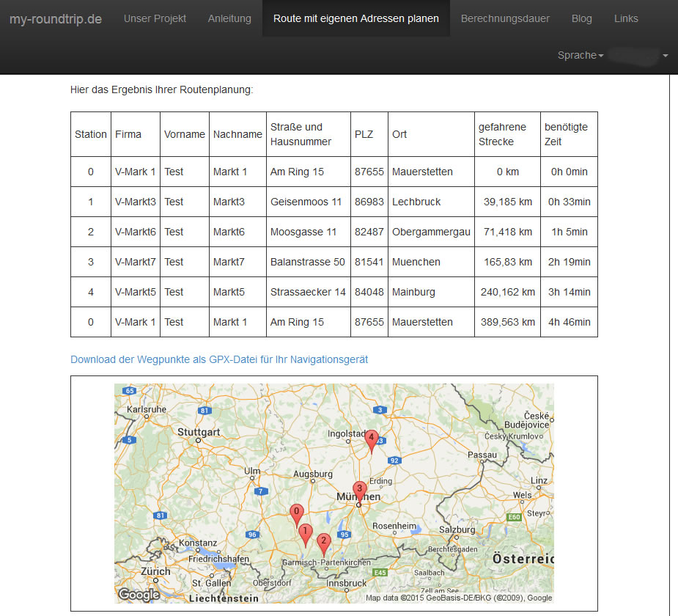This screenshot has height=616, width=678.
Task: Click the Obergammergau cell in the table
Action: [431, 232]
